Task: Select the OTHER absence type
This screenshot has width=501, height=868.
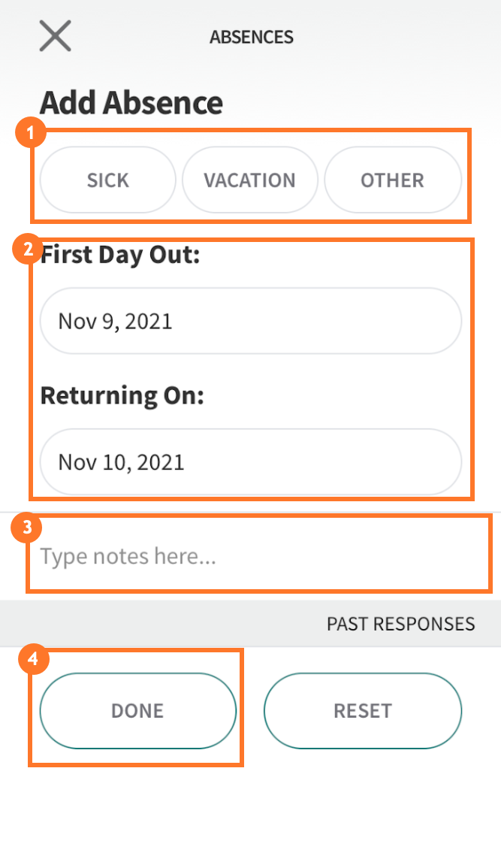Action: [392, 180]
